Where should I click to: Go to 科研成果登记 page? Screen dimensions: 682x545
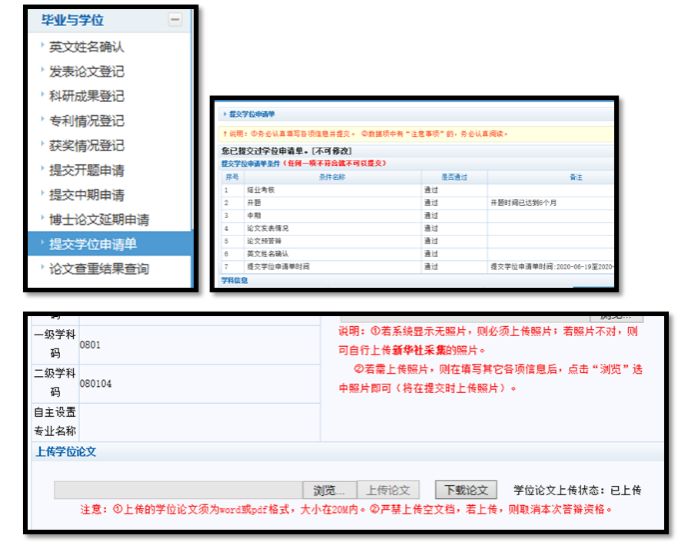(87, 96)
